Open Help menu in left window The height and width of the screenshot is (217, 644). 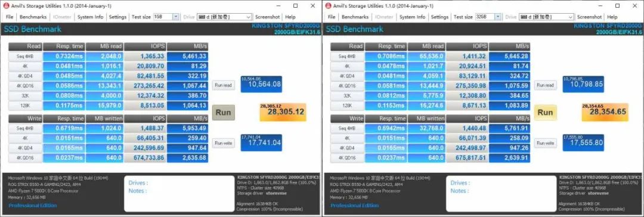pos(290,17)
